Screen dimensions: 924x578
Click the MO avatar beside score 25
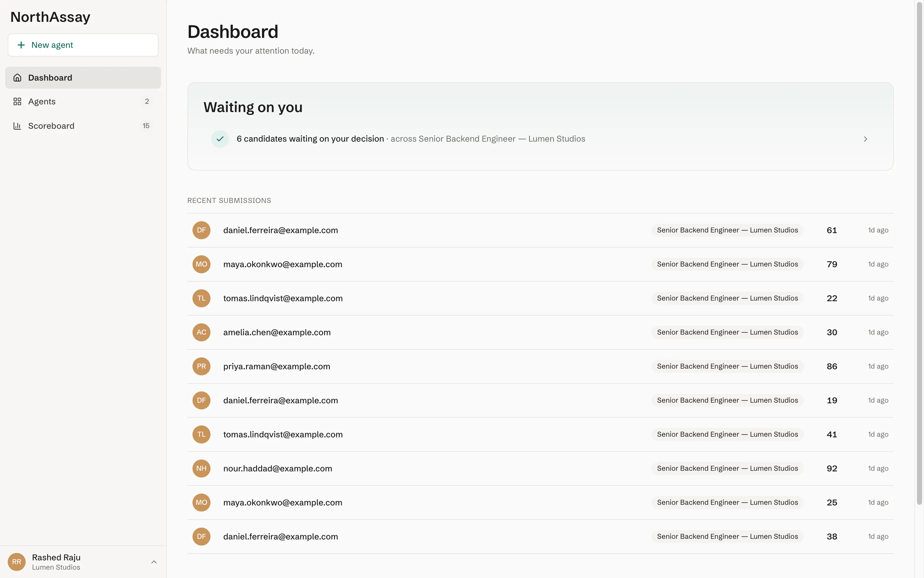(201, 502)
